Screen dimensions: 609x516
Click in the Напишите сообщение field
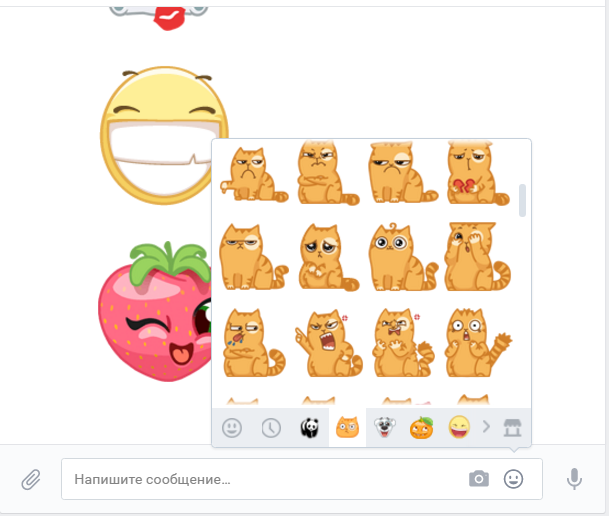click(x=264, y=479)
